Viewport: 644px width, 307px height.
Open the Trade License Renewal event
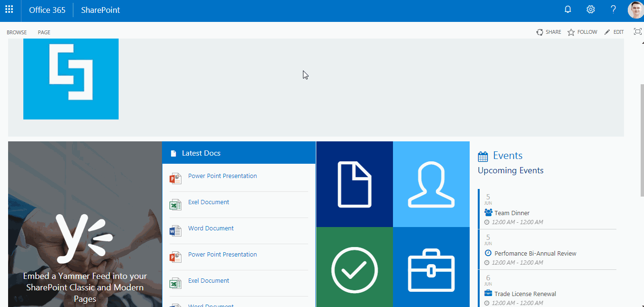[x=524, y=293]
